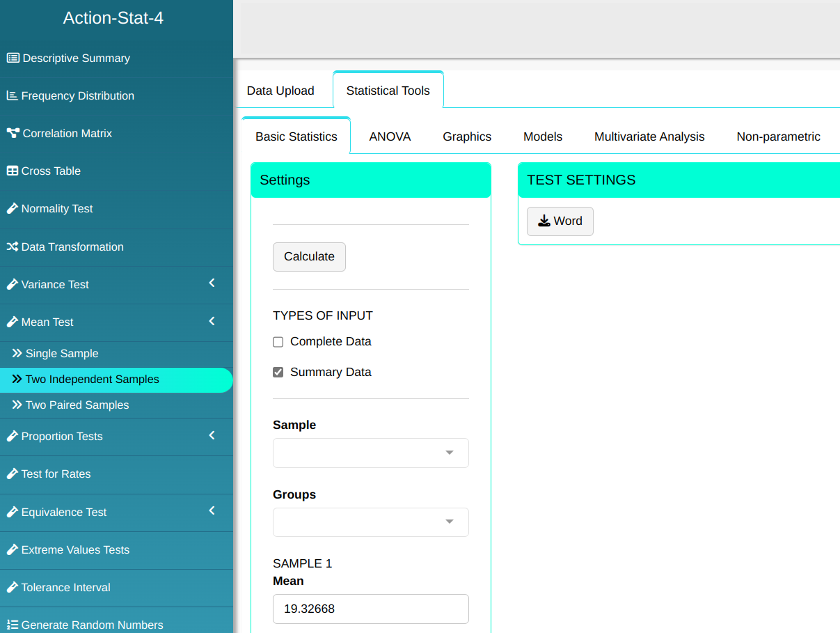Viewport: 840px width, 633px height.
Task: Select Two Paired Samples in sidebar
Action: 77,405
